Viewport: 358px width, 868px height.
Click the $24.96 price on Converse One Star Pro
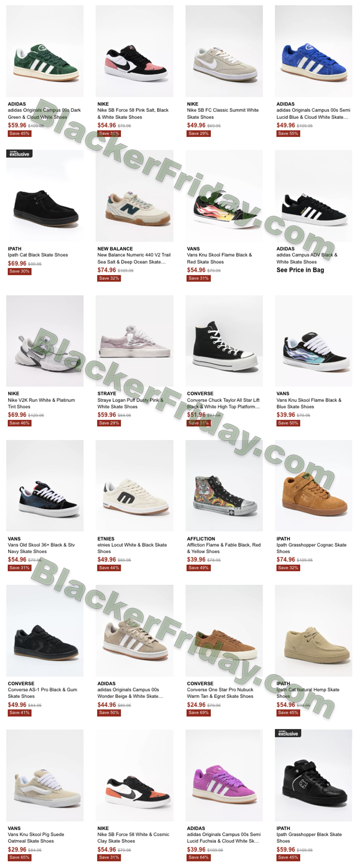196,705
